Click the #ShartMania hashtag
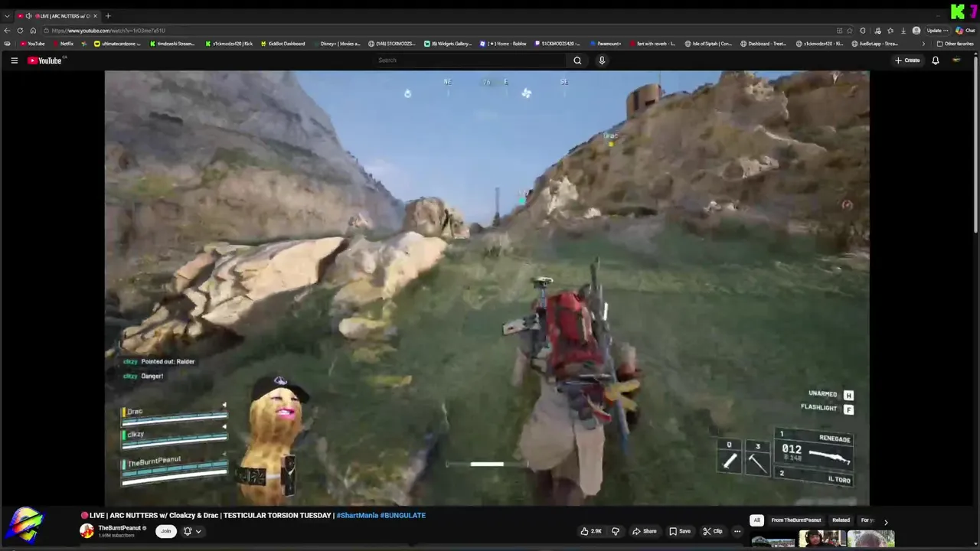Screen dimensions: 980x551 point(358,515)
